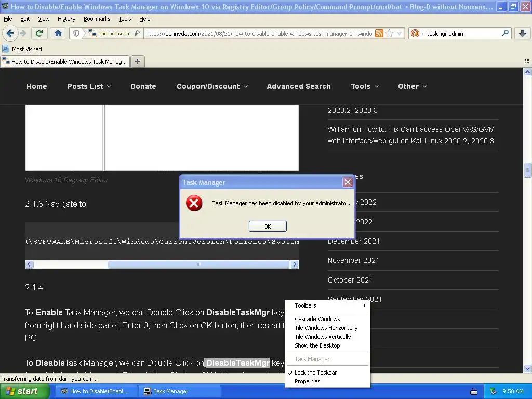
Task: Open the search engine selector dropdown
Action: 417,33
